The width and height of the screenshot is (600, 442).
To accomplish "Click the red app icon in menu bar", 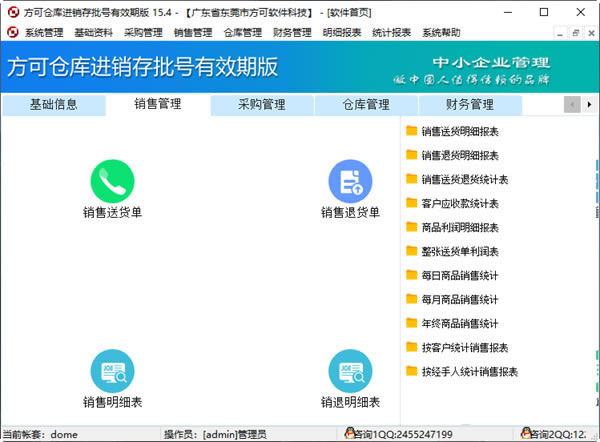I will pyautogui.click(x=12, y=32).
